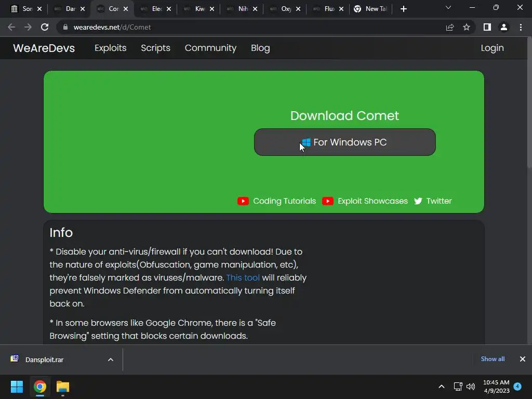
Task: Close the Oxy tab
Action: point(298,9)
